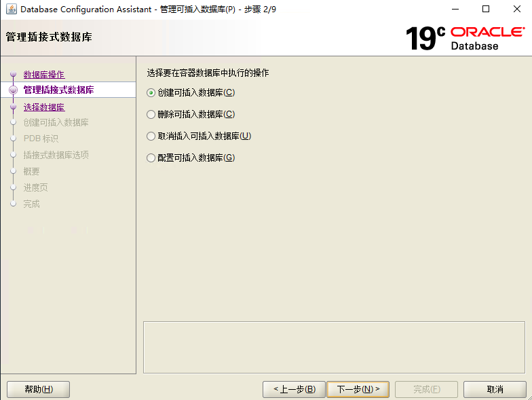Open the 数据库操作 step link

44,75
